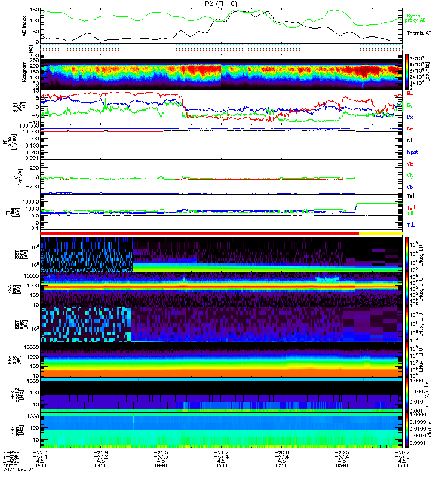Click the 0440 time axis label
Viewport: 448px width, 478px height.
[x=161, y=465]
